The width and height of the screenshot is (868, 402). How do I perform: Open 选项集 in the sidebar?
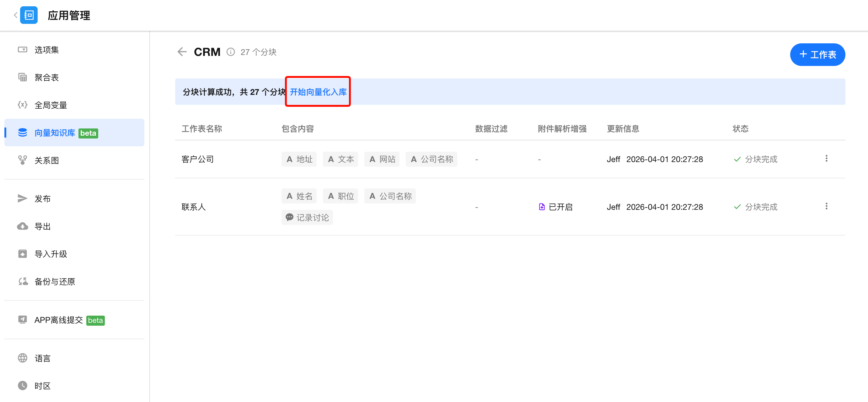coord(46,50)
